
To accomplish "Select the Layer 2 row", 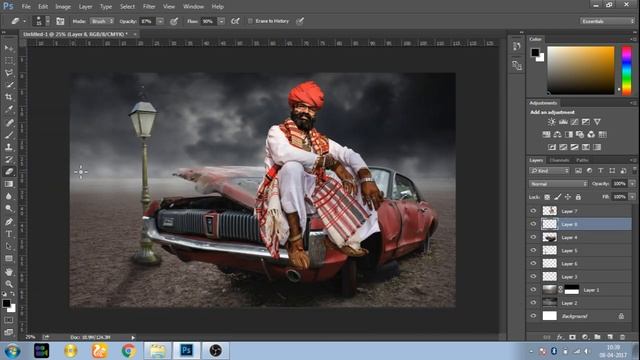I will (580, 303).
